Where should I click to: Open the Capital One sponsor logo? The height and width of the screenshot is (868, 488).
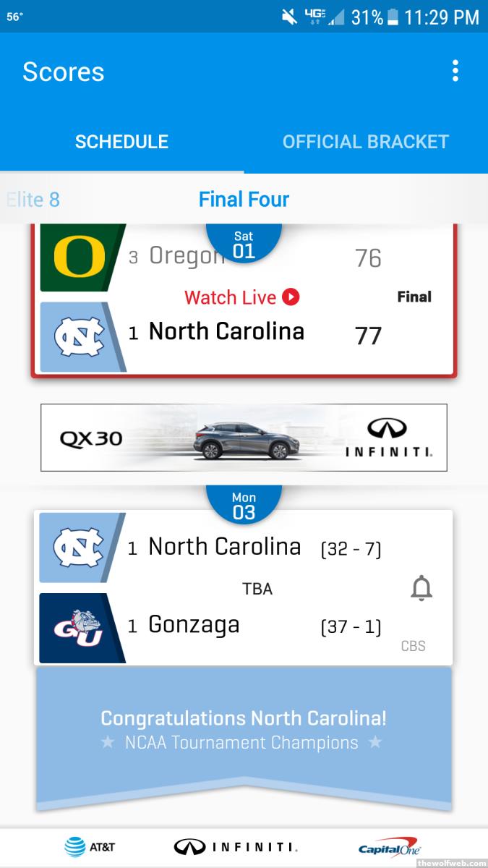click(389, 847)
